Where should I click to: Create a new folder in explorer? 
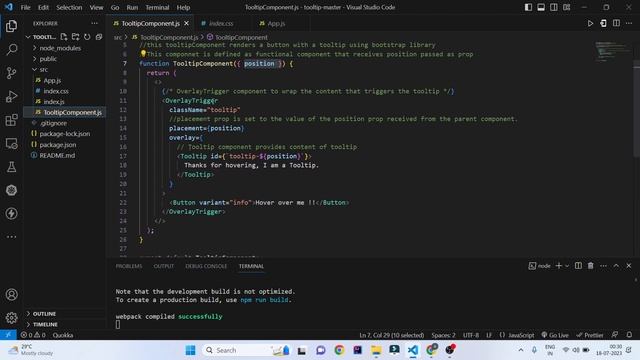[x=76, y=37]
